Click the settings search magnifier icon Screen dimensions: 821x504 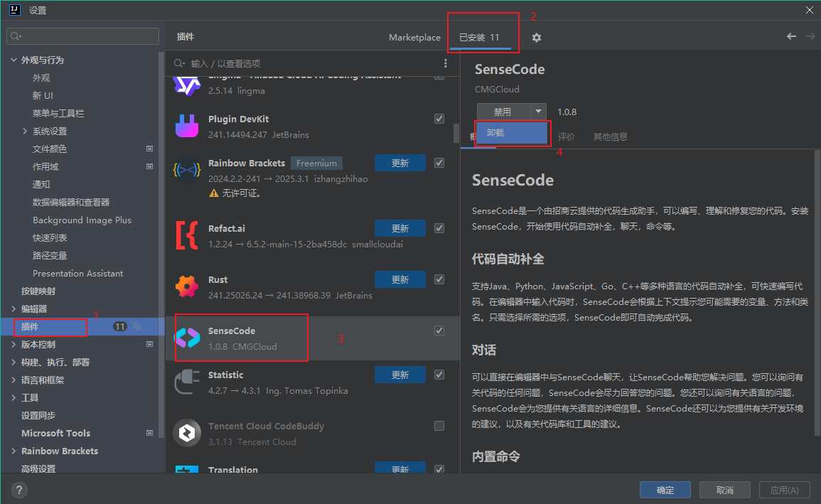16,36
